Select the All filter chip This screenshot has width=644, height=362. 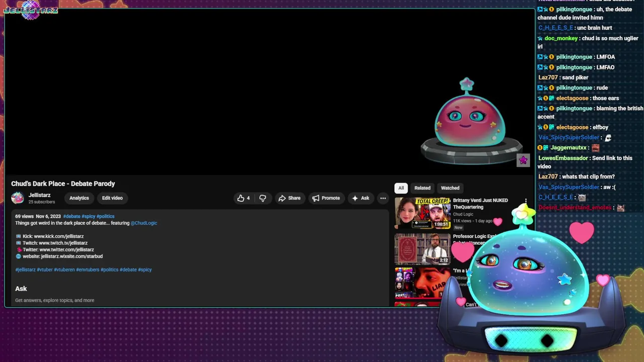tap(401, 188)
